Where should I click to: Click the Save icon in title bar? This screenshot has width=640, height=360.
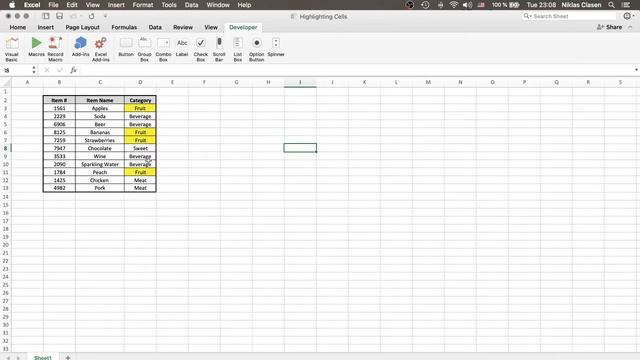click(x=60, y=16)
